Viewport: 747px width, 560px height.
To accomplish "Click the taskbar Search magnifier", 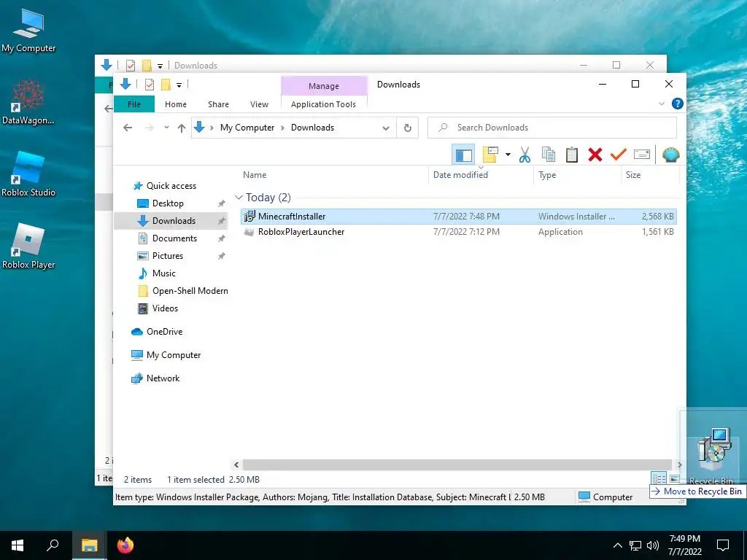I will 53,545.
